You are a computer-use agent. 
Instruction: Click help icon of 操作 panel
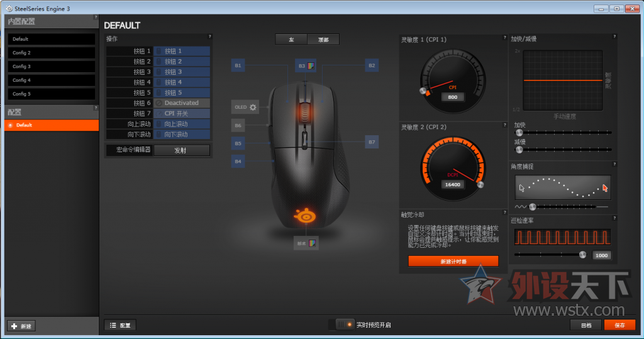(210, 36)
